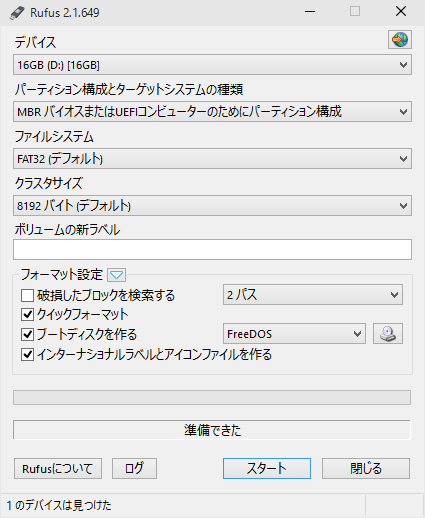This screenshot has height=518, width=425.
Task: Click the empty progress bar
Action: [x=212, y=398]
